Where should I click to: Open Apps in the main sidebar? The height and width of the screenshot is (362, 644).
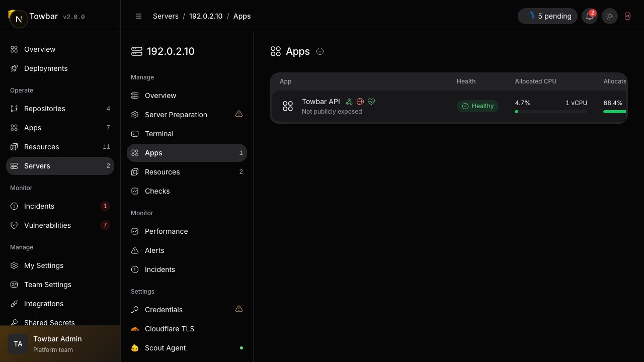pyautogui.click(x=60, y=128)
